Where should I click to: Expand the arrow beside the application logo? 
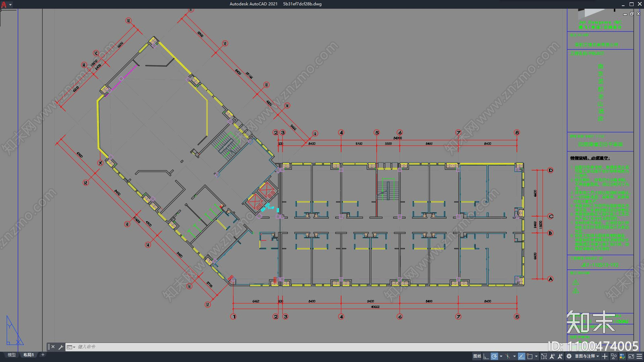(x=10, y=5)
